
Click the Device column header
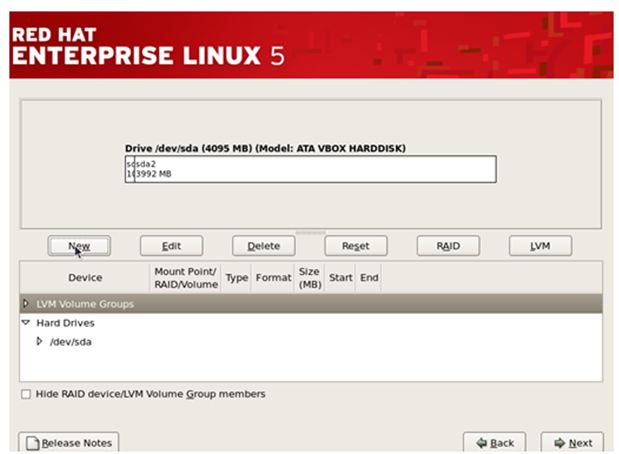pos(85,278)
